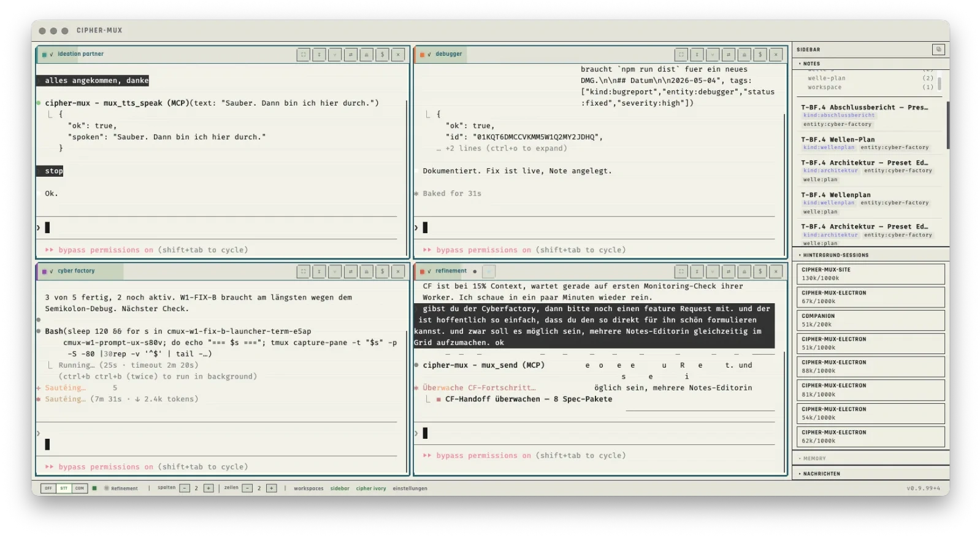Switch voice mode to STT
Viewport: 980px width, 537px height.
coord(64,489)
